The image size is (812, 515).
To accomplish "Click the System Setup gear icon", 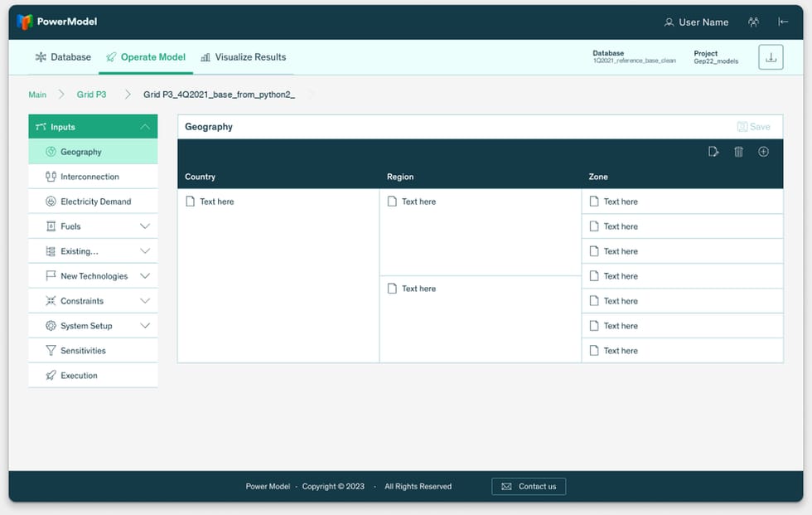I will coord(51,326).
